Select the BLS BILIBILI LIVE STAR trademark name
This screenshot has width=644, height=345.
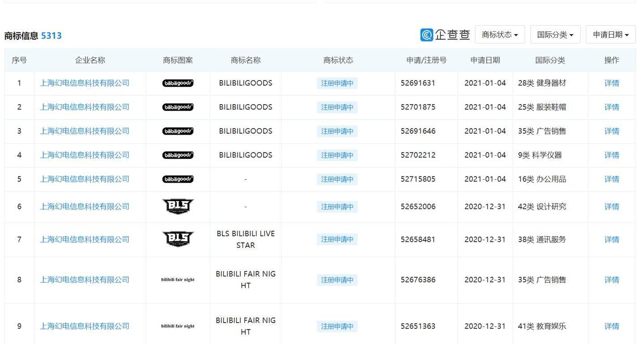pyautogui.click(x=246, y=239)
